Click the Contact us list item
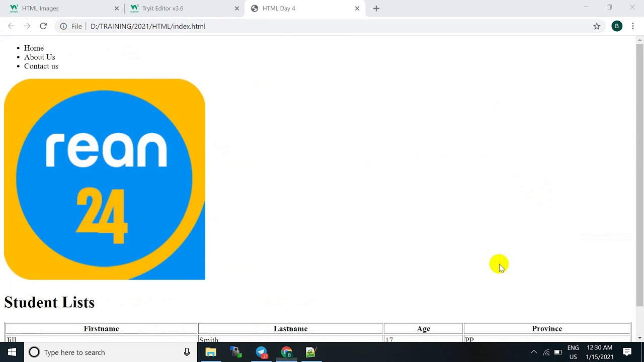Screen dimensions: 644x362 tap(41, 66)
